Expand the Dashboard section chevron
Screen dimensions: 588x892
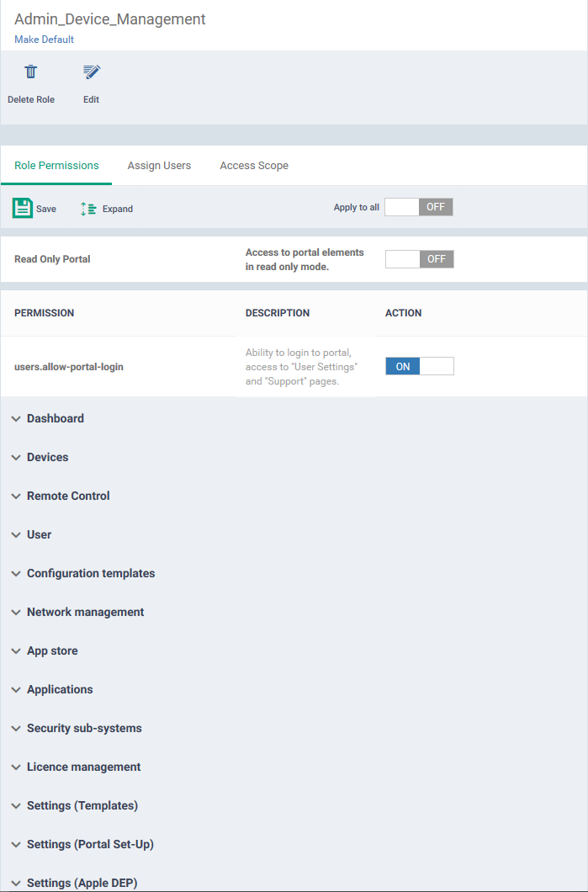(x=16, y=419)
